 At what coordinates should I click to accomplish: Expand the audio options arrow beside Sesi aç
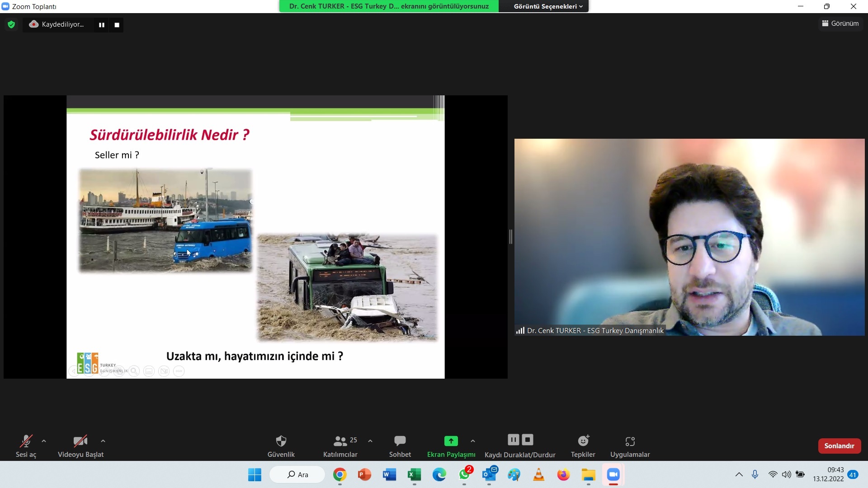point(44,441)
